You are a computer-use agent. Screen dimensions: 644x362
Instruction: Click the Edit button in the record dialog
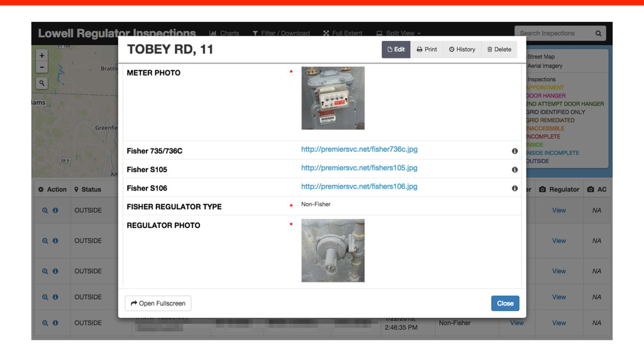(396, 49)
